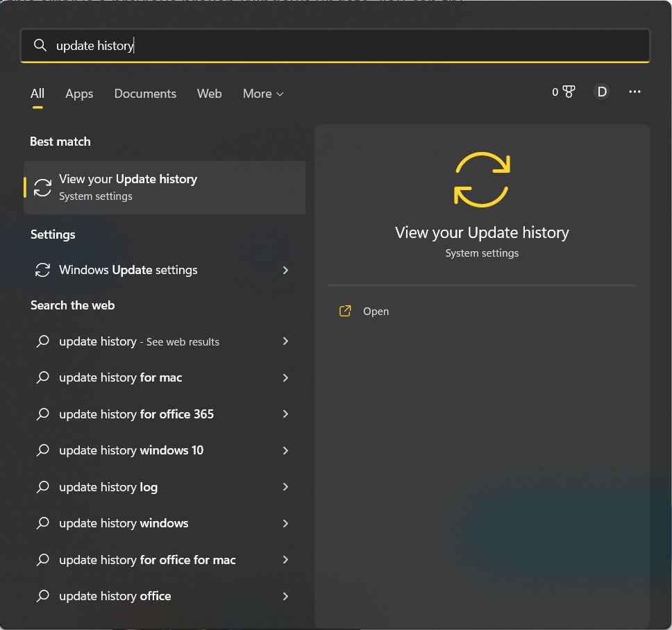Click the open external icon beside Open
The height and width of the screenshot is (630, 672).
pyautogui.click(x=345, y=311)
